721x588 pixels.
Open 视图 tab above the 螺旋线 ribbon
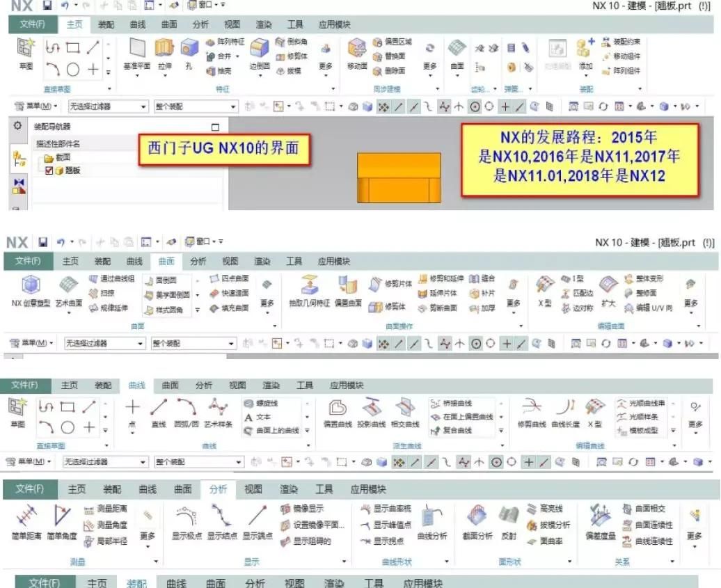(238, 385)
